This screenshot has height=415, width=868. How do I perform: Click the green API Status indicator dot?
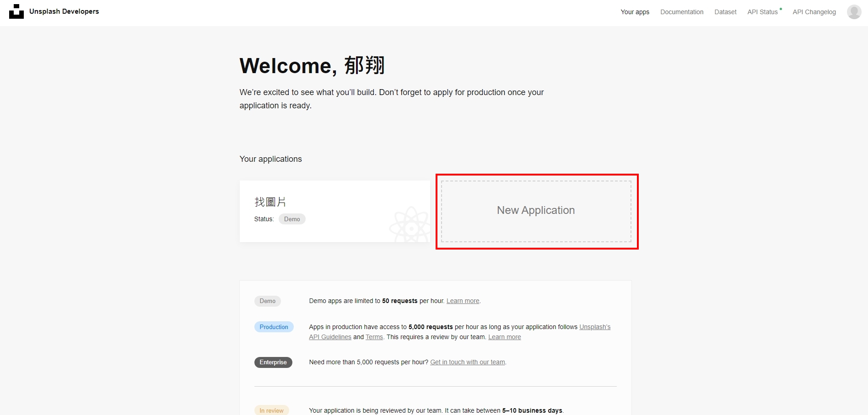click(781, 9)
